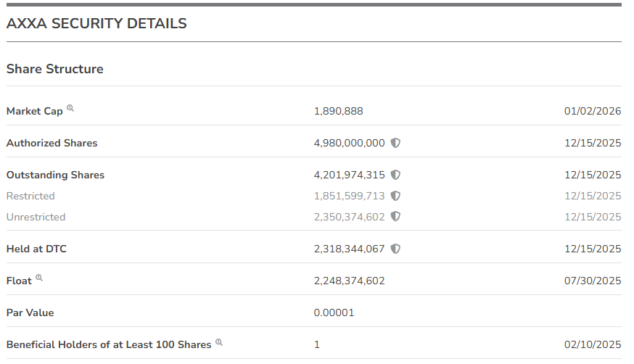634x364 pixels.
Task: Click the Par Value 0.00001
Action: click(334, 313)
